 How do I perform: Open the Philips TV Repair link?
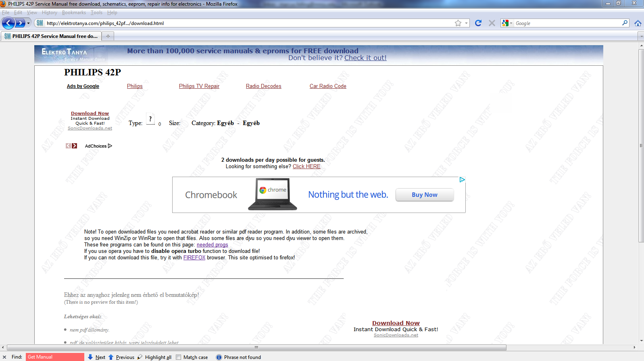pyautogui.click(x=199, y=86)
